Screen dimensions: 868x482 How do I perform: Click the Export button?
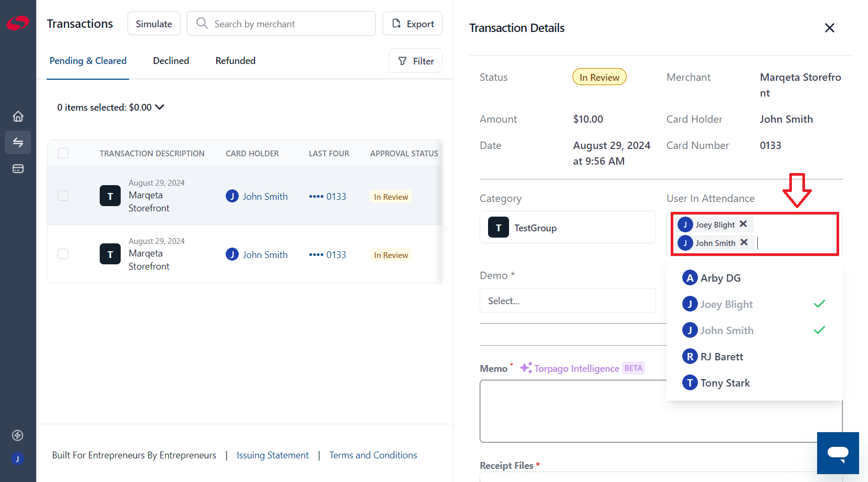pos(412,24)
